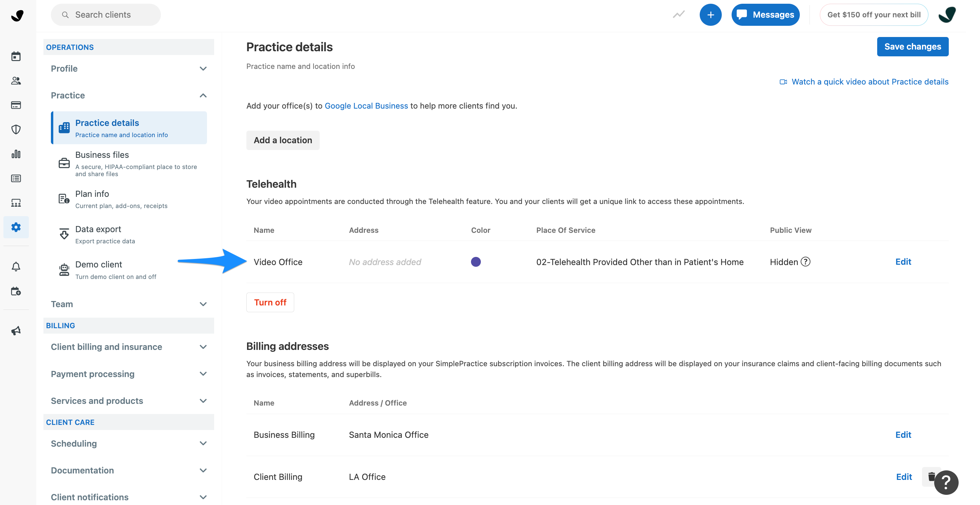
Task: Open the Billing card icon
Action: point(16,105)
